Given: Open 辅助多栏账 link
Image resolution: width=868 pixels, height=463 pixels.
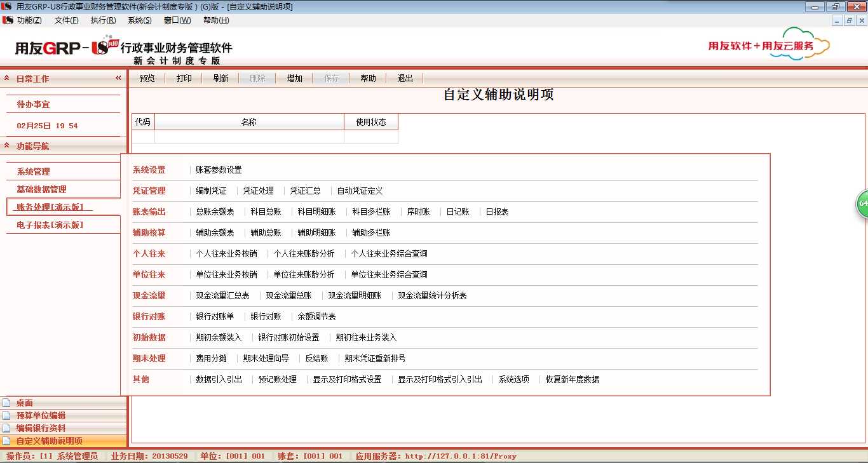Looking at the screenshot, I should [371, 233].
